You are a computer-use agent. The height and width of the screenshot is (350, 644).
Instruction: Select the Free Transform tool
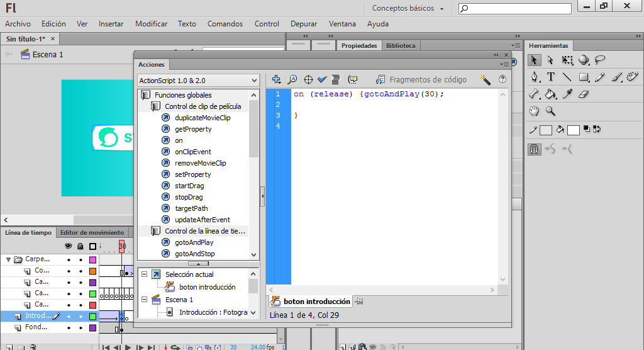click(x=567, y=60)
